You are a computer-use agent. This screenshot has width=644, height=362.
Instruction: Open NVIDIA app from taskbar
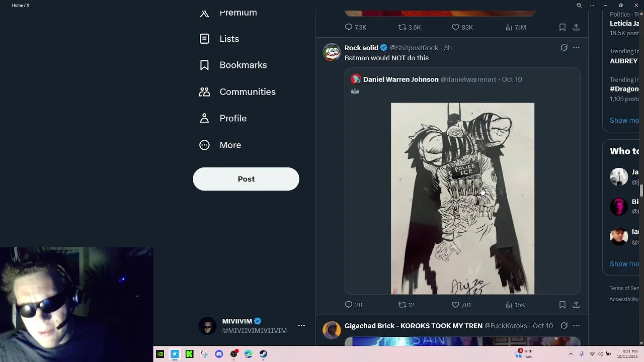click(160, 354)
